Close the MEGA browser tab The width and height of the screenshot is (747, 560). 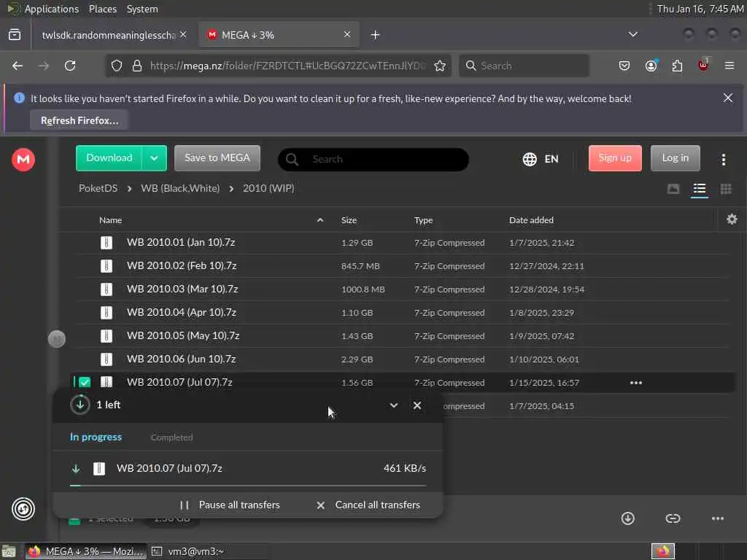(x=347, y=34)
